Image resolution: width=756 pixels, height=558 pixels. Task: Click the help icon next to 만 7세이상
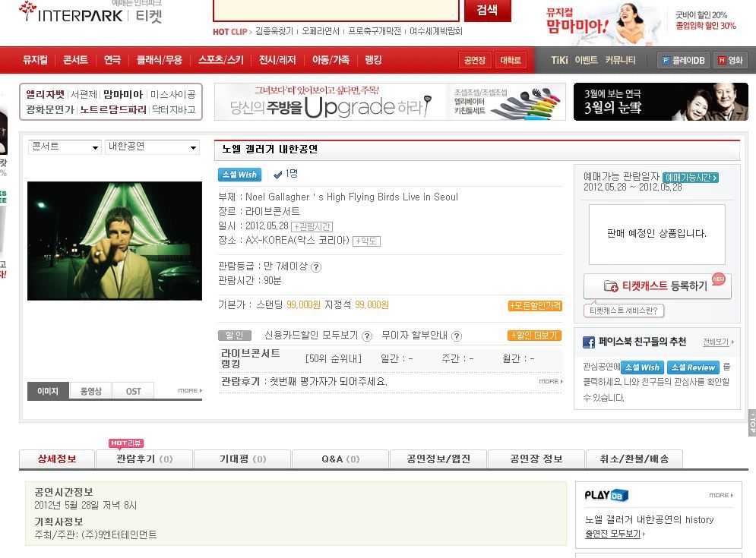click(x=316, y=267)
